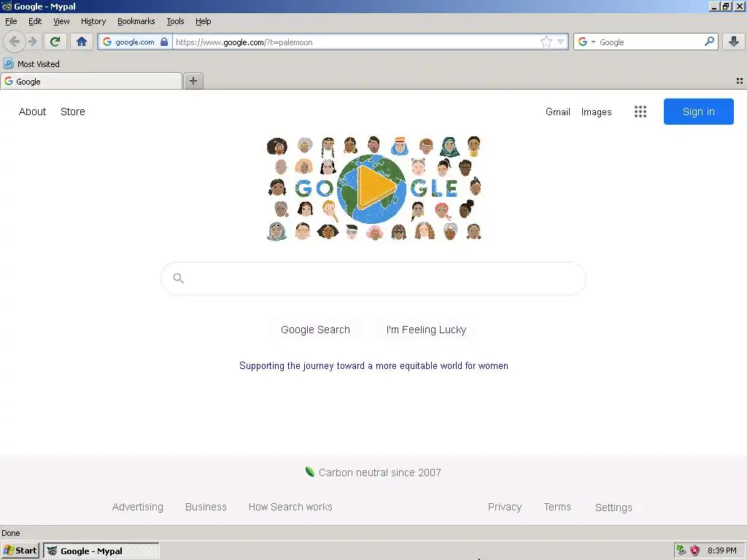Open the File menu

pyautogui.click(x=11, y=21)
